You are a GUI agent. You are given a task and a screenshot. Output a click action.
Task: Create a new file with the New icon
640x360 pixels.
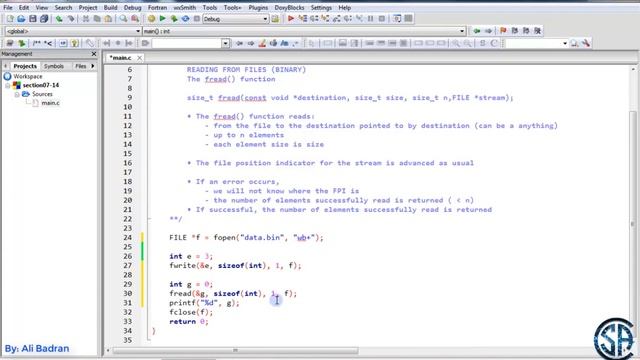click(x=10, y=19)
